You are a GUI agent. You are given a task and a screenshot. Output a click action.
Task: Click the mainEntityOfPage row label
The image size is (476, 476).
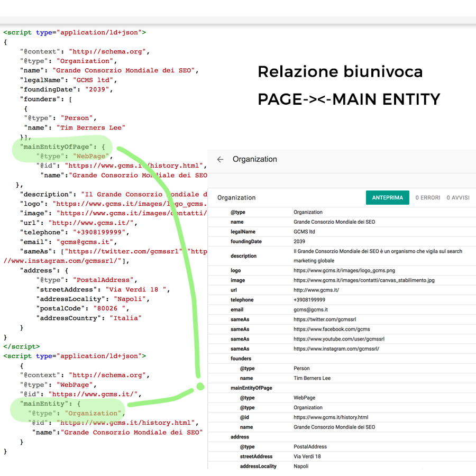[x=251, y=388]
